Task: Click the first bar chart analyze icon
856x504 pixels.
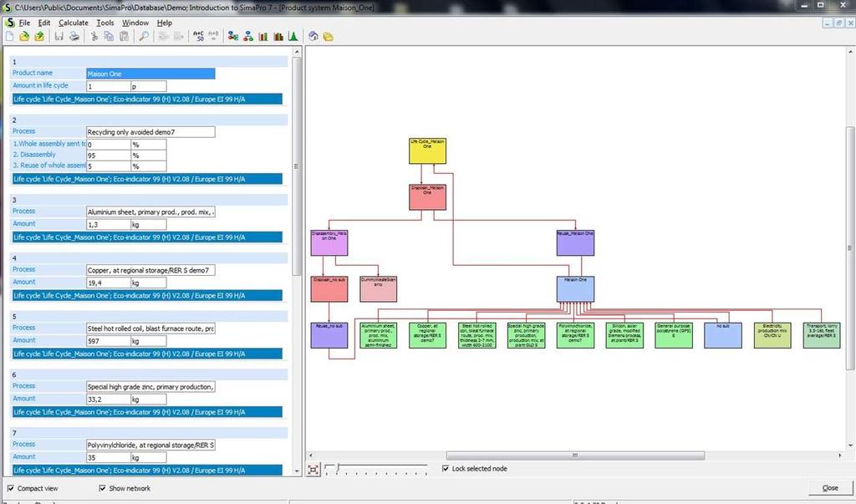Action: 263,37
